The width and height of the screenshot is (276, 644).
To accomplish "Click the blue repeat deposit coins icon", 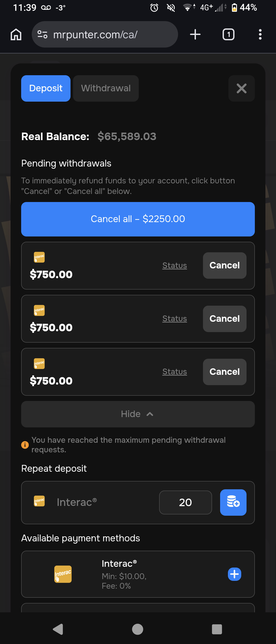I will click(233, 502).
